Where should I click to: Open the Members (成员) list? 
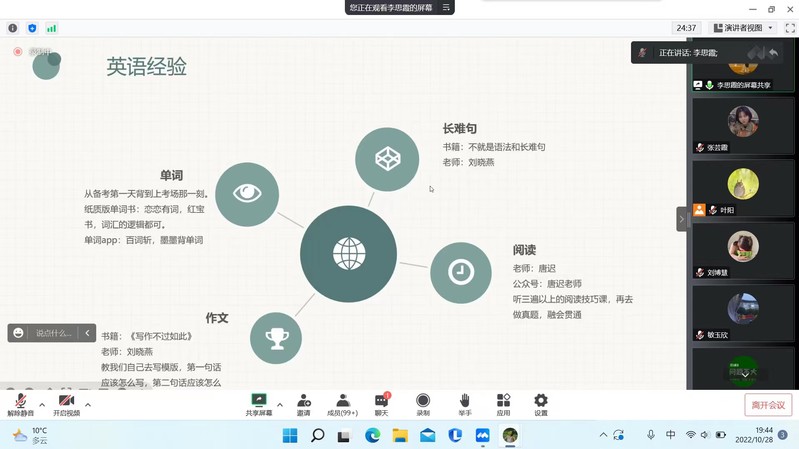pyautogui.click(x=343, y=404)
